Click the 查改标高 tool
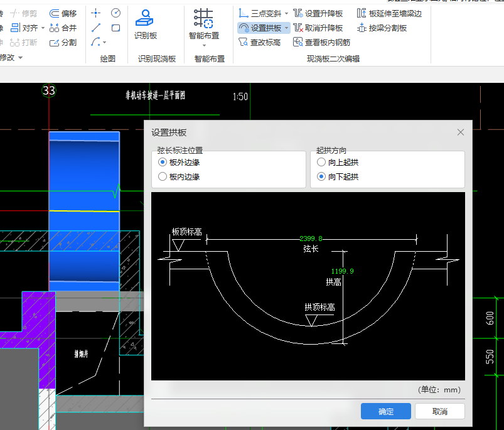The height and width of the screenshot is (430, 504). [259, 43]
